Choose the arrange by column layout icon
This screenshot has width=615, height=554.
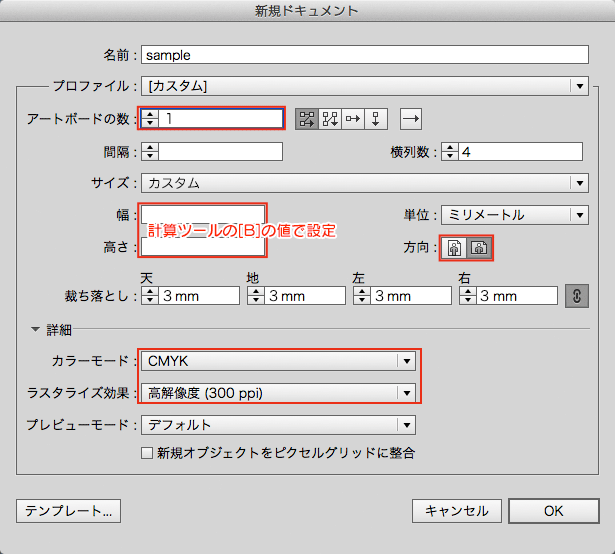(375, 118)
